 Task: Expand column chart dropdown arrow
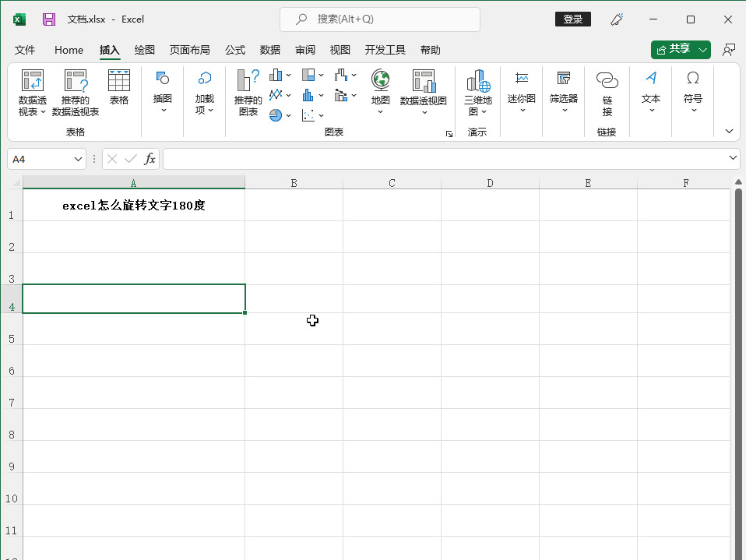(288, 76)
